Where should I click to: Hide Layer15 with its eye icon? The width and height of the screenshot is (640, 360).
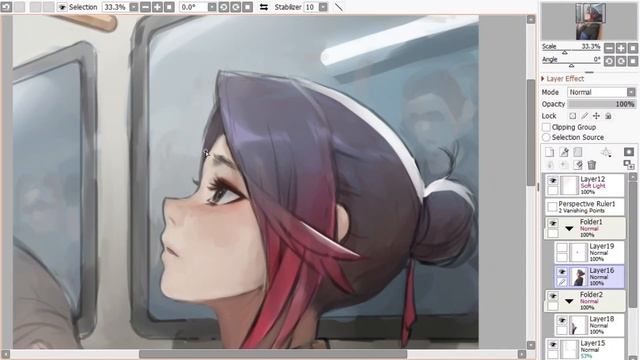pyautogui.click(x=553, y=344)
